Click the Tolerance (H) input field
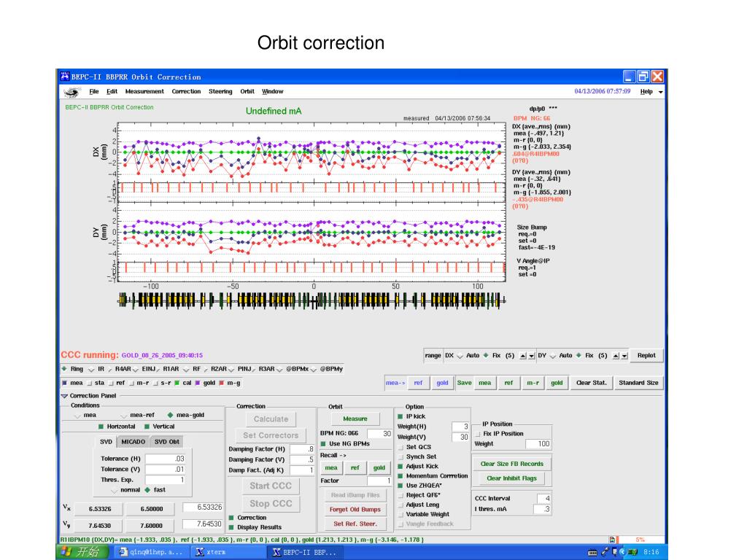747x560 pixels. (x=165, y=459)
